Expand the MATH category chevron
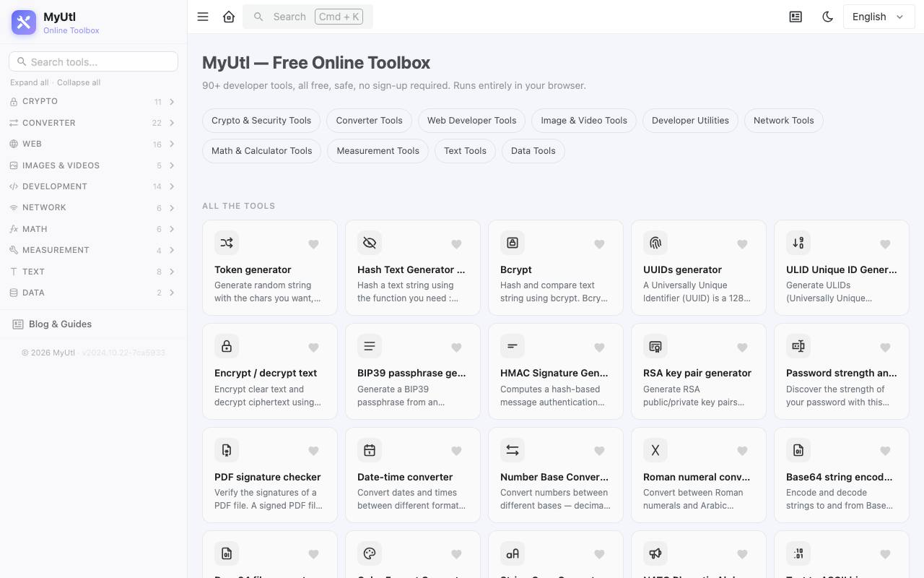The image size is (924, 578). coord(172,229)
